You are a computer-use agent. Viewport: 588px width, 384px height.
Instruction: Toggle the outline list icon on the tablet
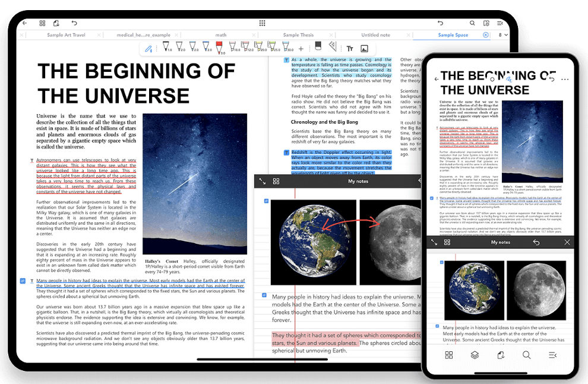click(x=500, y=23)
